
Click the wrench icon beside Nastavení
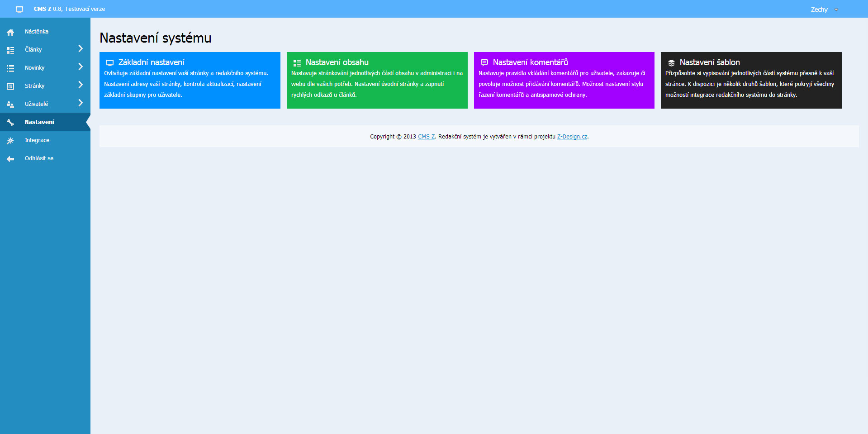(10, 123)
